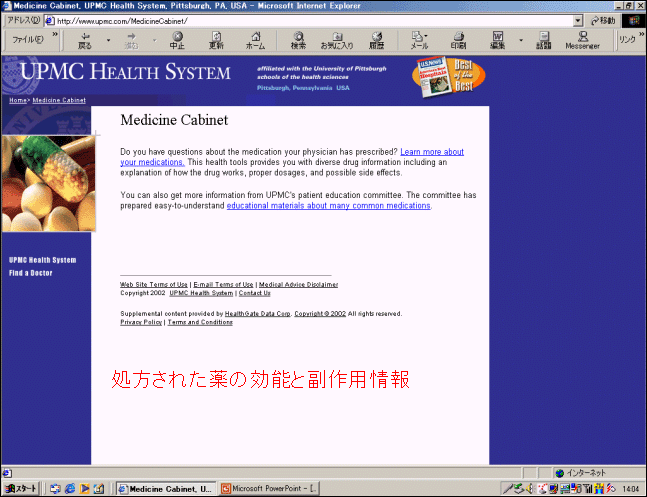The width and height of the screenshot is (647, 497).
Task: Open the Search (検索) toolbar icon
Action: pos(298,40)
